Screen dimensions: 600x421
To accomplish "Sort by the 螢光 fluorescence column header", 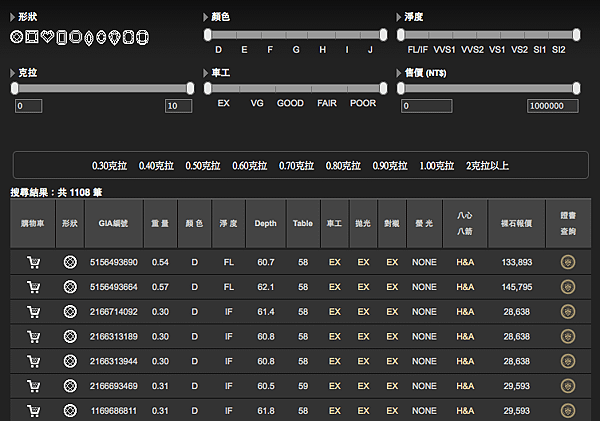I will click(424, 224).
